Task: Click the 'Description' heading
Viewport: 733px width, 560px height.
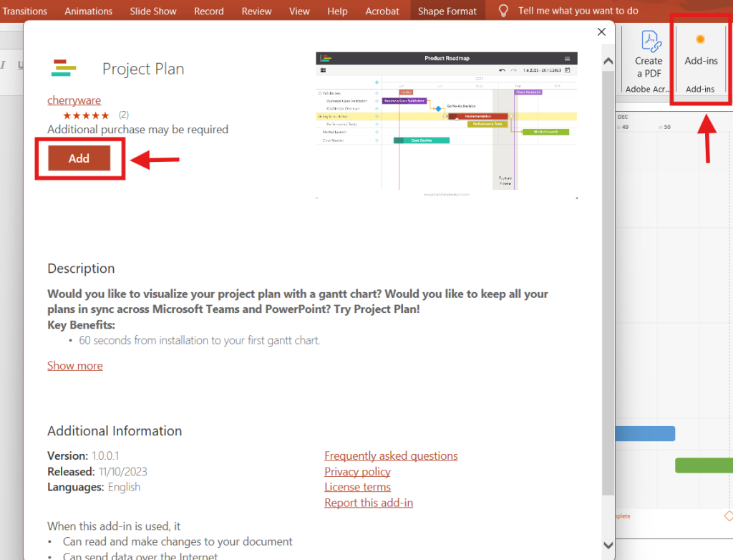Action: tap(81, 269)
